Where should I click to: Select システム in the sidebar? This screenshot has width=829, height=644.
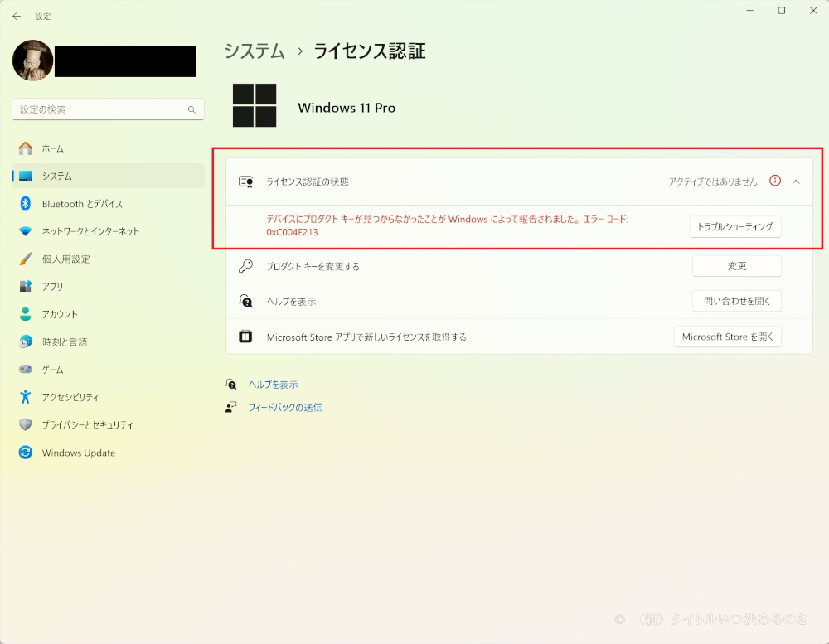click(108, 176)
